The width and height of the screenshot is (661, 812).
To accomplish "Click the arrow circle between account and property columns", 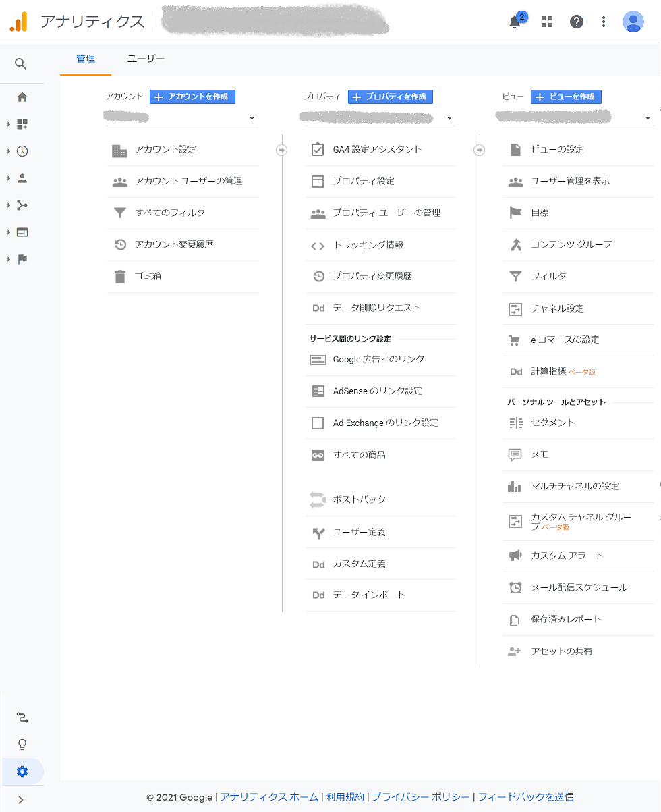I will pos(282,150).
